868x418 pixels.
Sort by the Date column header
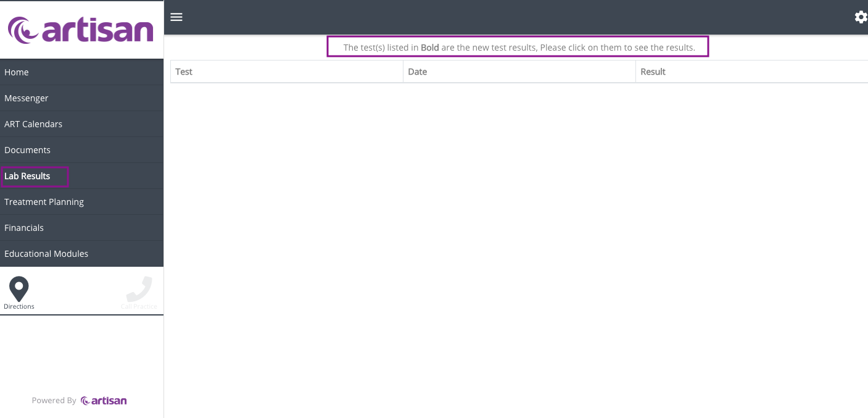pyautogui.click(x=418, y=72)
